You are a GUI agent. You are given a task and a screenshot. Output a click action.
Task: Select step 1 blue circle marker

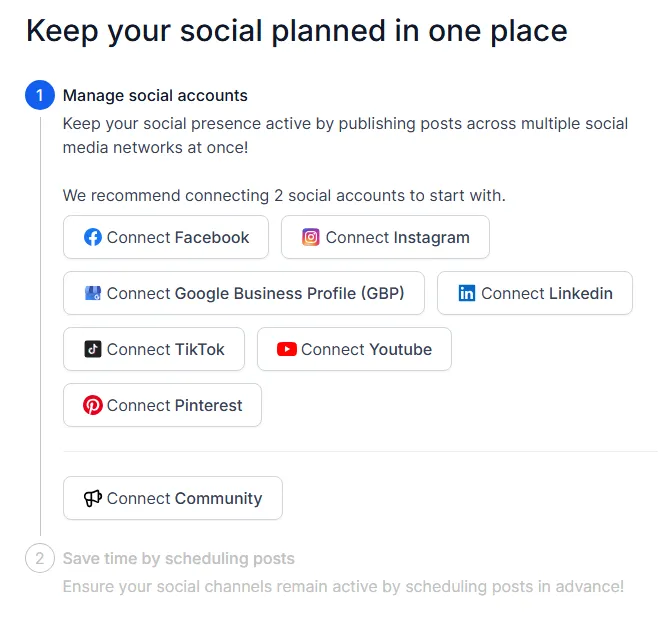click(x=40, y=95)
